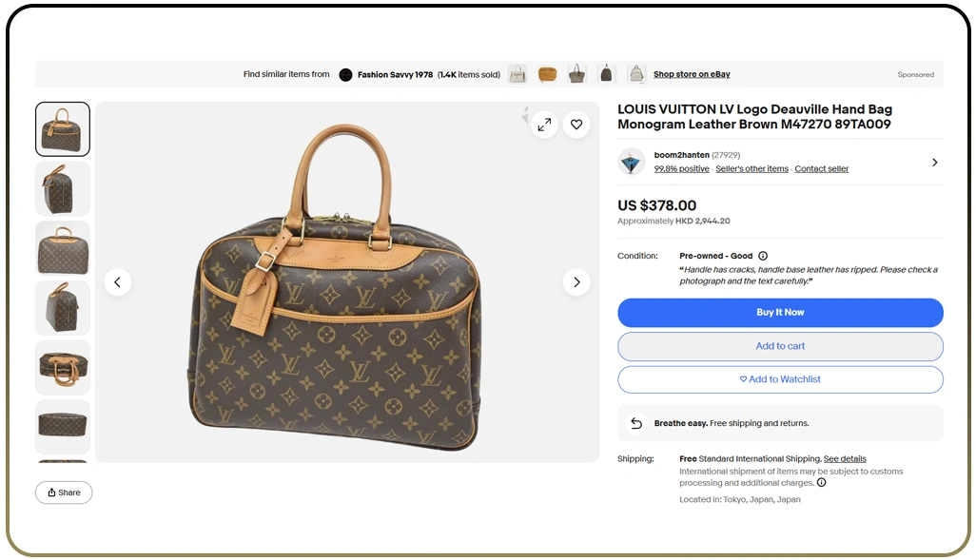Show the next product photo
Image resolution: width=976 pixels, height=560 pixels.
tap(576, 281)
